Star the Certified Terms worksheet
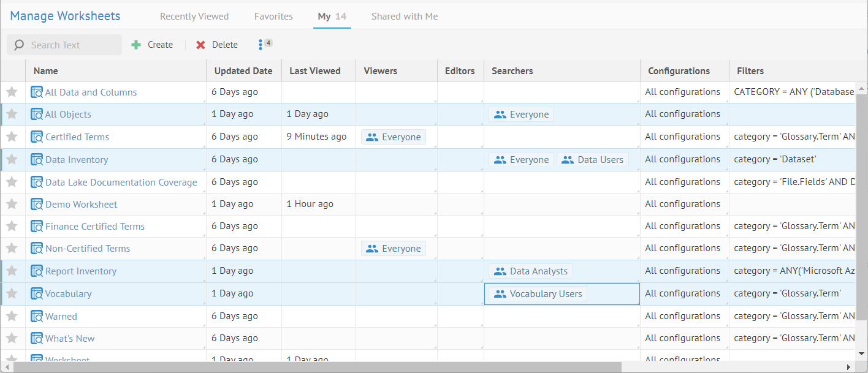This screenshot has width=868, height=373. 12,137
